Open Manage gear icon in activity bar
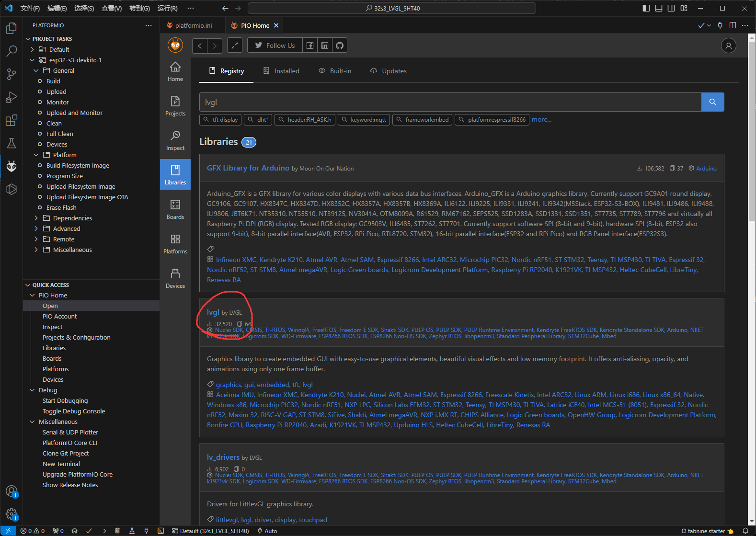Image resolution: width=756 pixels, height=536 pixels. pyautogui.click(x=11, y=514)
